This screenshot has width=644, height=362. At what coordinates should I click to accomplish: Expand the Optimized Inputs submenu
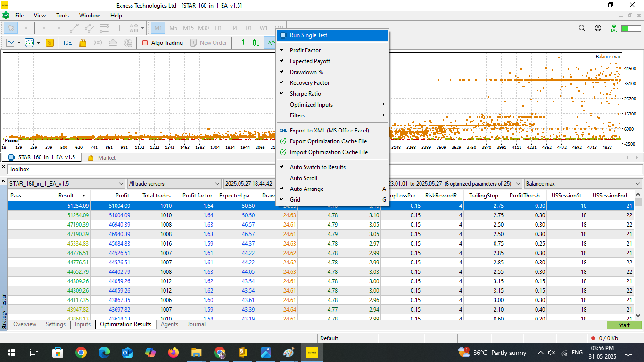point(311,105)
